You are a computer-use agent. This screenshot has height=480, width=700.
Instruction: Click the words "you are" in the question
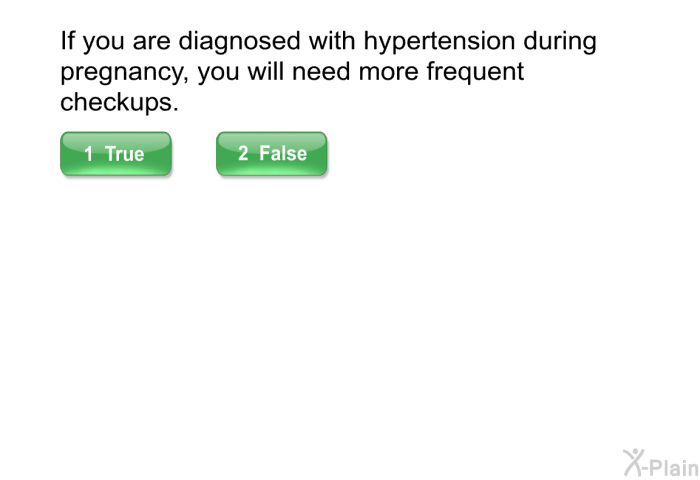coord(126,42)
